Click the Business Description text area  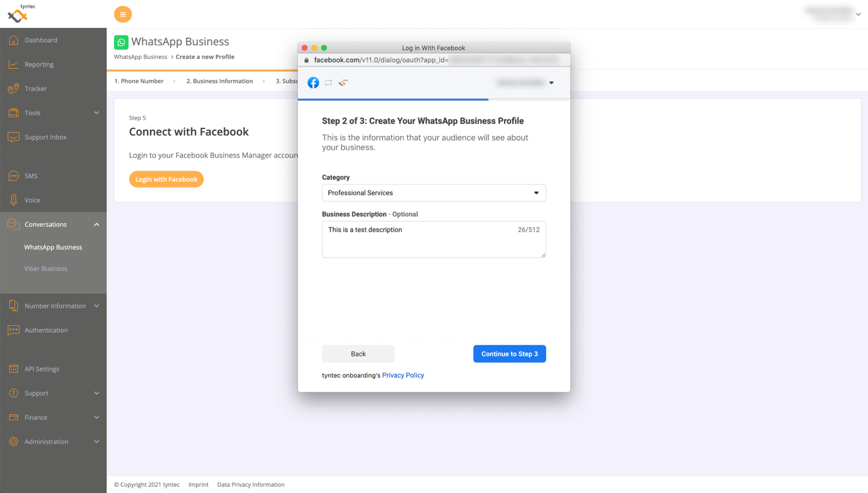[434, 240]
